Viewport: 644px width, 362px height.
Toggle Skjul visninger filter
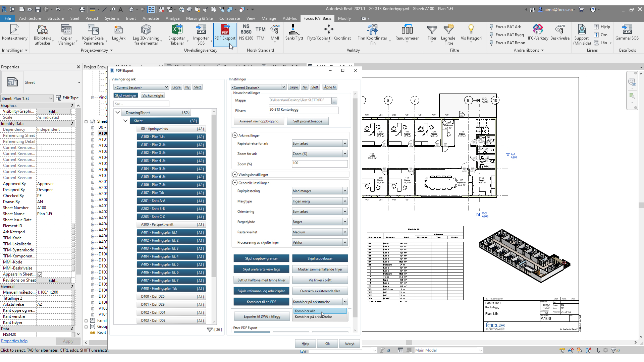point(126,96)
